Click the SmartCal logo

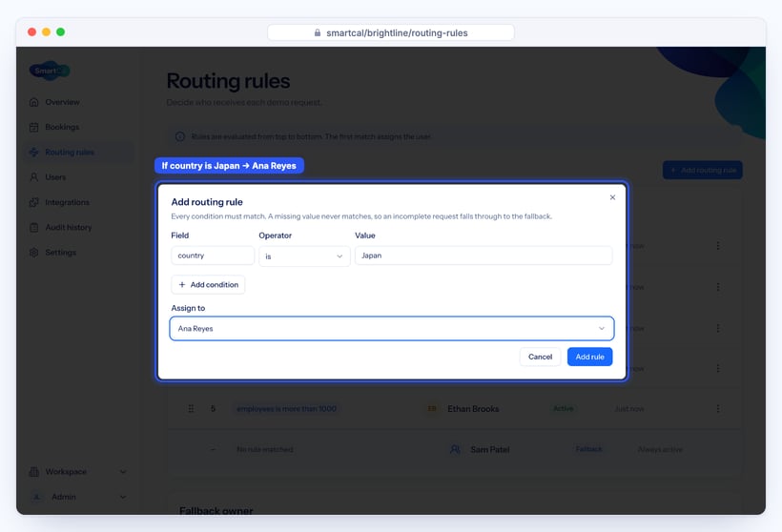coord(50,71)
